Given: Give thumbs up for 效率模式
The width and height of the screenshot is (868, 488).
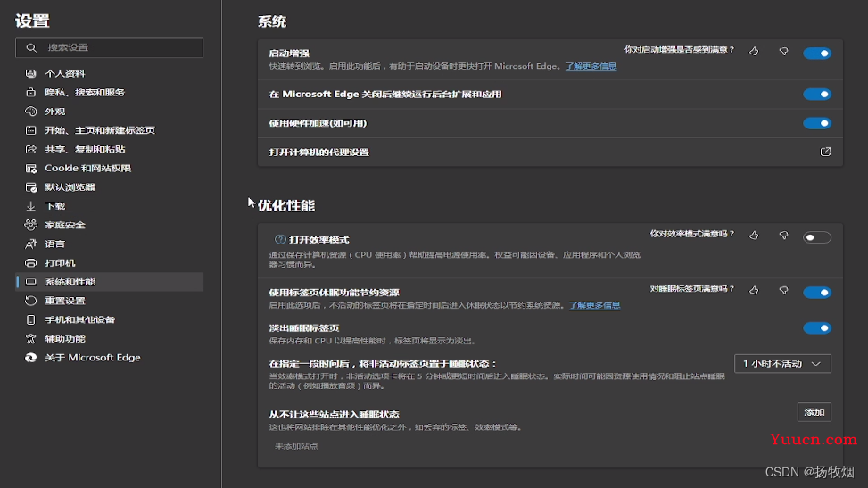Looking at the screenshot, I should click(x=754, y=236).
